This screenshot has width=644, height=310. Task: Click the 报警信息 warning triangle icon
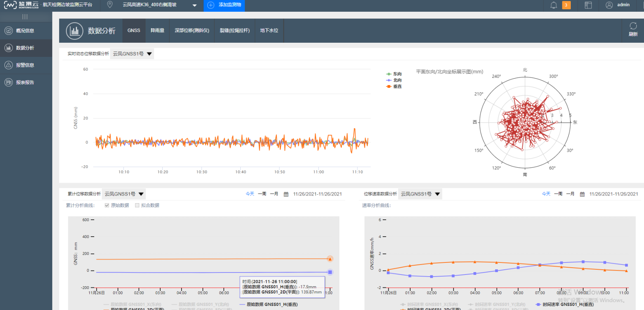8,65
